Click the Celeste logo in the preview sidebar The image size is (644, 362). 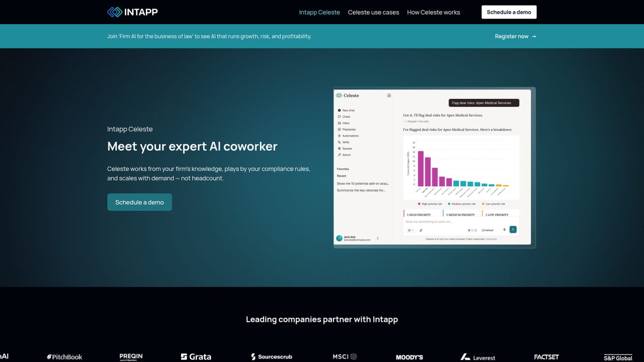[348, 96]
